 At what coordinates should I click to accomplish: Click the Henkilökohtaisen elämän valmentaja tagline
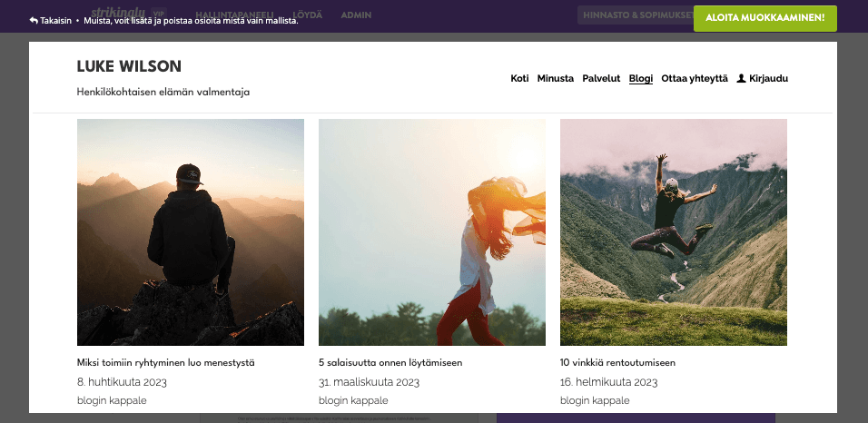(x=163, y=92)
